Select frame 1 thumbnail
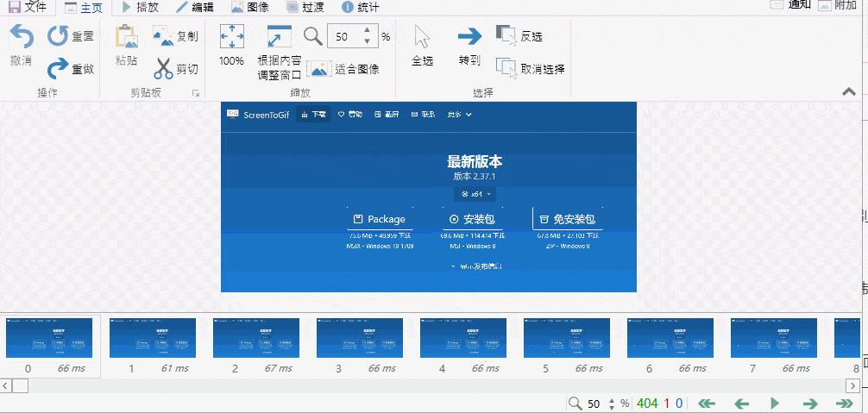Screen dimensions: 868x413 [153, 338]
